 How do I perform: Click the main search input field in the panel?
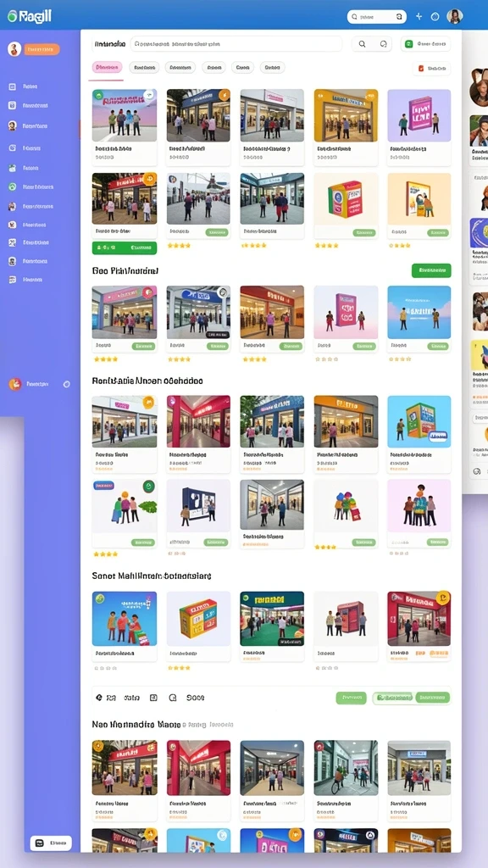click(x=236, y=44)
